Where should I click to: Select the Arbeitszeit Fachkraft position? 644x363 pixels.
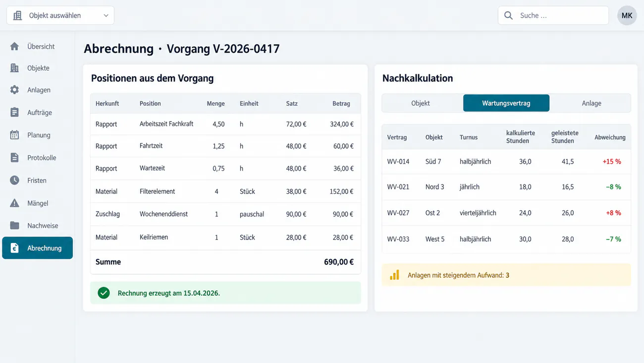166,124
